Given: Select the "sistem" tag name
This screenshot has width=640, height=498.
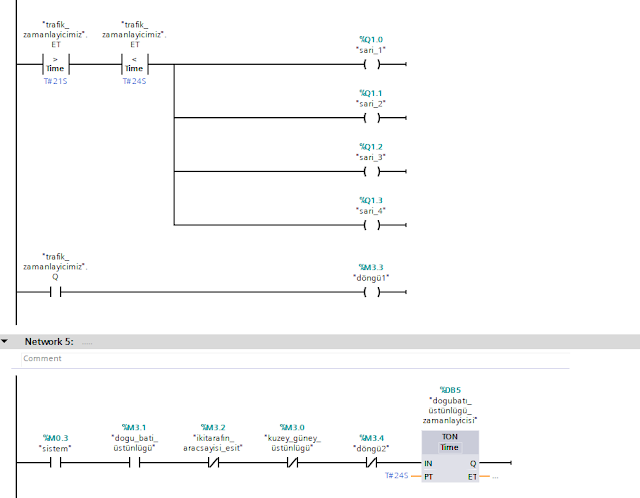Looking at the screenshot, I should pos(55,449).
